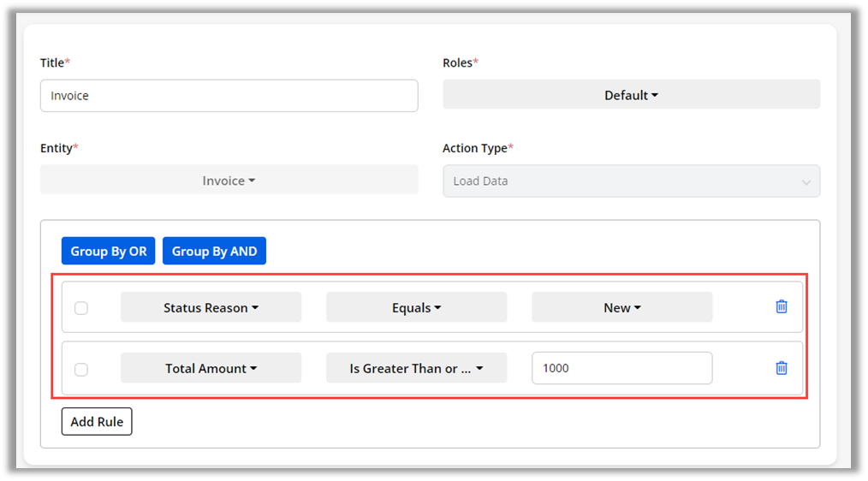
Task: Click the 1000 value input field
Action: click(621, 368)
